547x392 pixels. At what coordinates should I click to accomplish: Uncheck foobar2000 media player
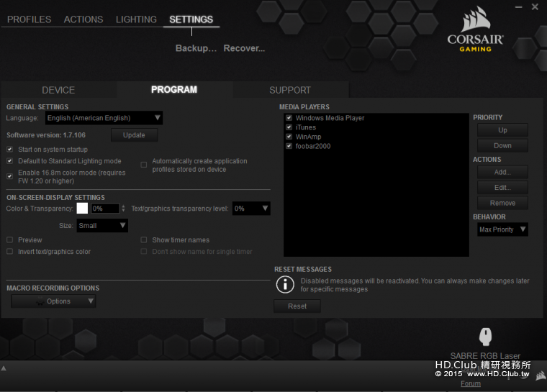click(x=289, y=146)
